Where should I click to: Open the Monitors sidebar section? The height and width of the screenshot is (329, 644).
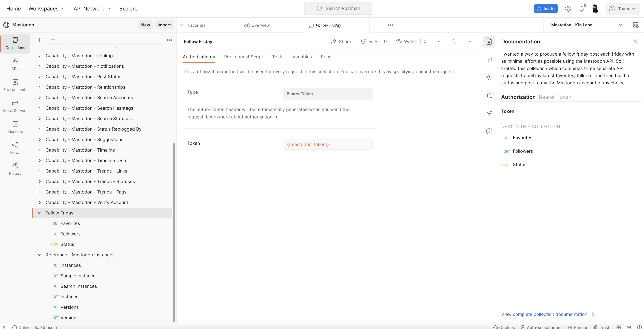[x=15, y=127]
